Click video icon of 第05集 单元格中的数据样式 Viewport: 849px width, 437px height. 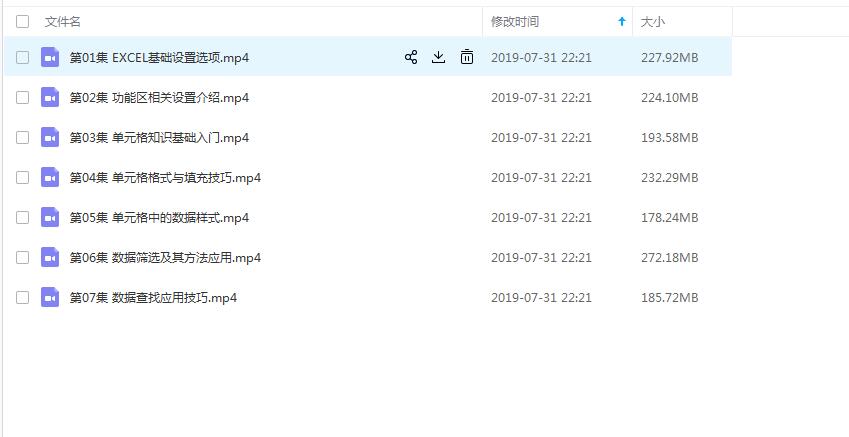click(50, 218)
